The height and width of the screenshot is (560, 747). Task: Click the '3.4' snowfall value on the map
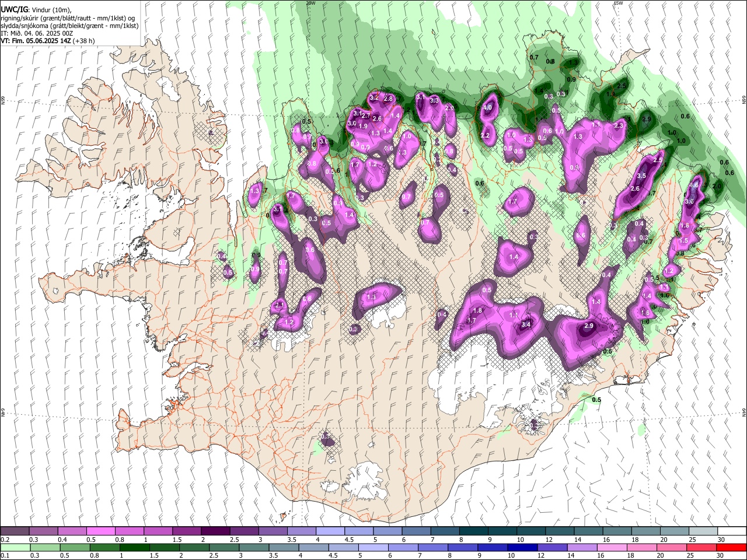click(x=525, y=324)
